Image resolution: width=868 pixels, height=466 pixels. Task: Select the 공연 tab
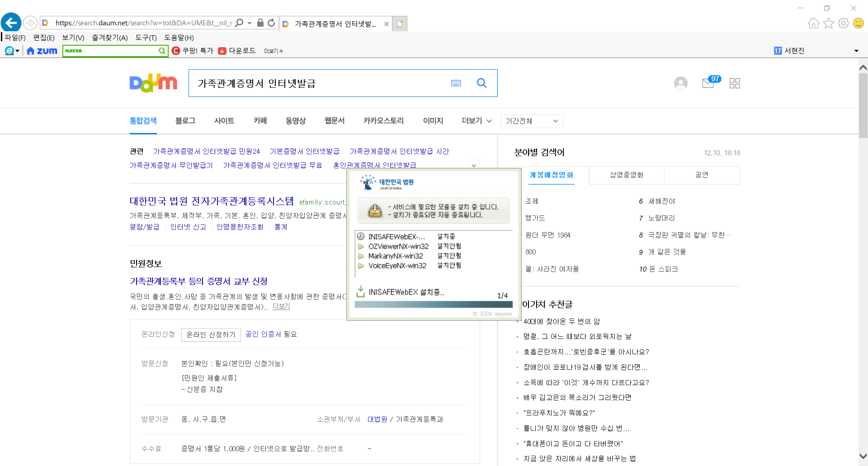pos(702,175)
